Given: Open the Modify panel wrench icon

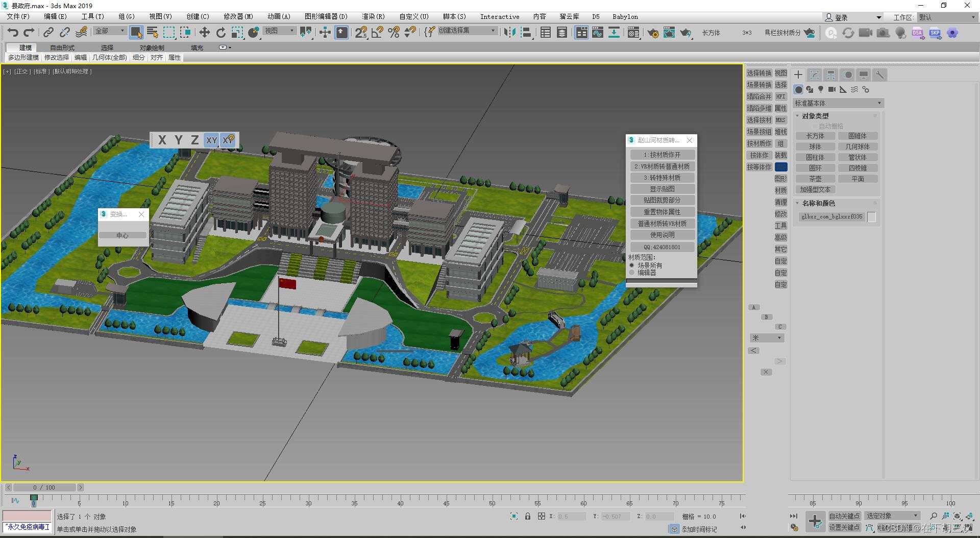Looking at the screenshot, I should pos(879,75).
